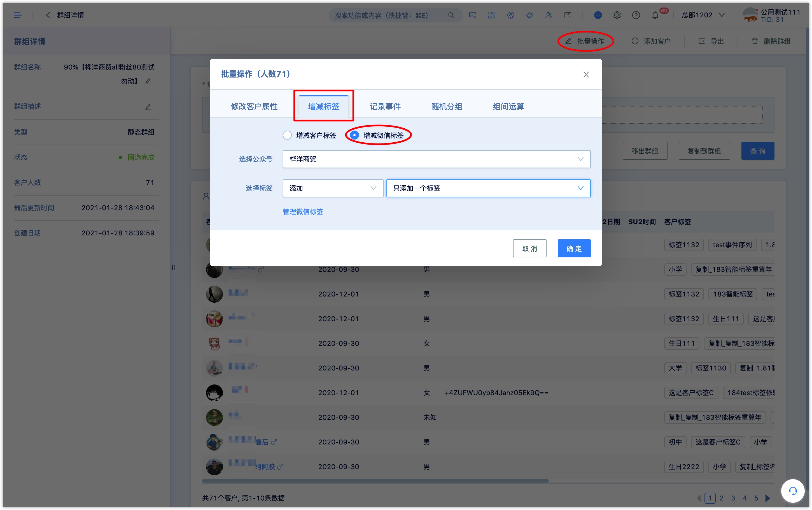
Task: Go to page 3 in pagination
Action: point(733,498)
